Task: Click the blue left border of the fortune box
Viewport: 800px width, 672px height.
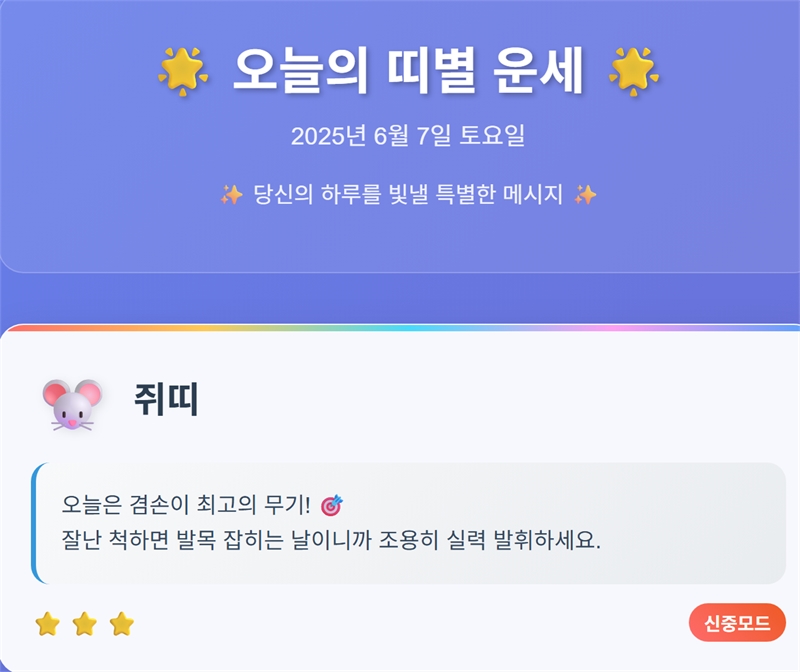Action: (x=34, y=523)
